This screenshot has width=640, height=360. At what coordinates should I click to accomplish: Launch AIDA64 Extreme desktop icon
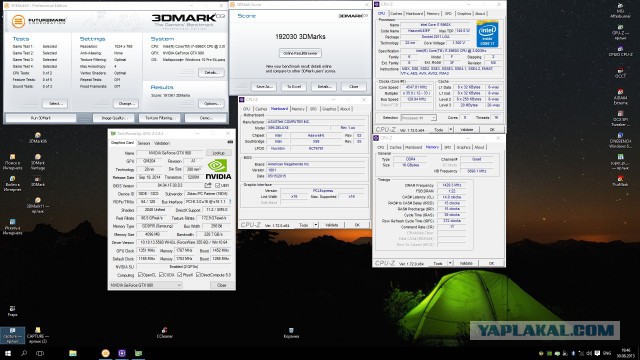620,97
